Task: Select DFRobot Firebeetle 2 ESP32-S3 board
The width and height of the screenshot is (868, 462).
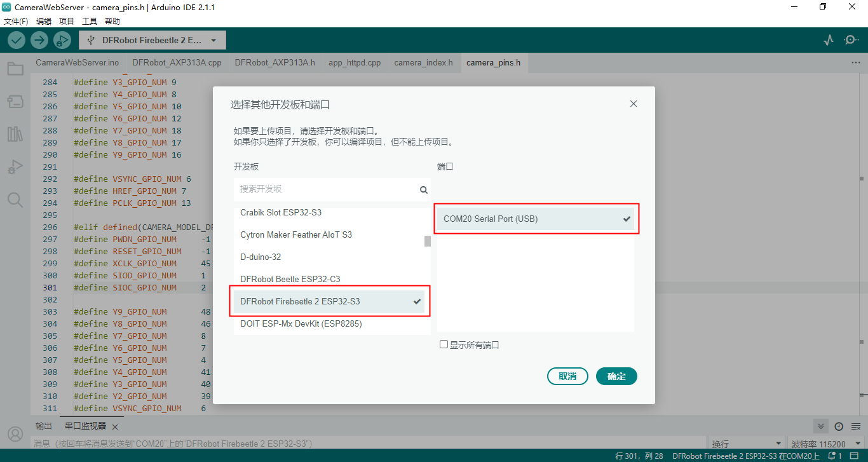Action: [x=329, y=301]
